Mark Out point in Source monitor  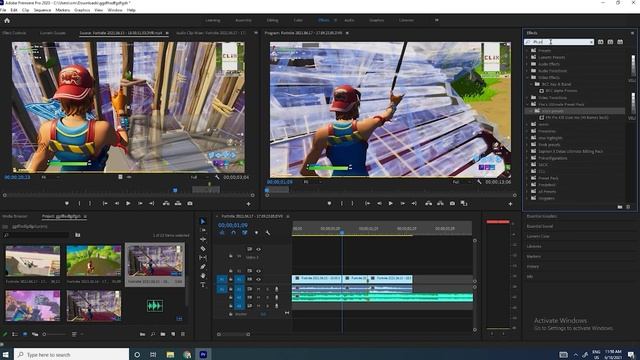[x=90, y=203]
